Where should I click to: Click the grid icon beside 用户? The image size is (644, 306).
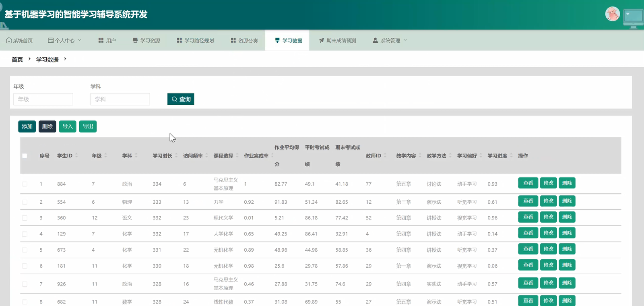101,40
